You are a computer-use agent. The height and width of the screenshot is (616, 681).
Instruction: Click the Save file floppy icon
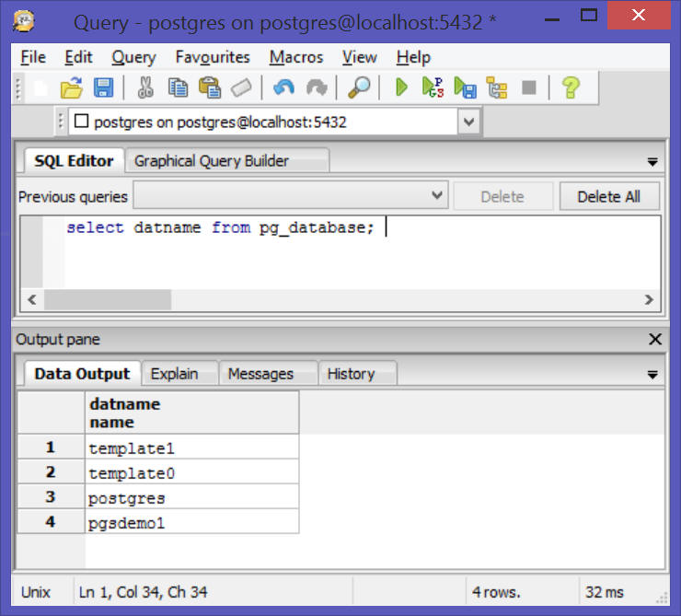(x=103, y=87)
